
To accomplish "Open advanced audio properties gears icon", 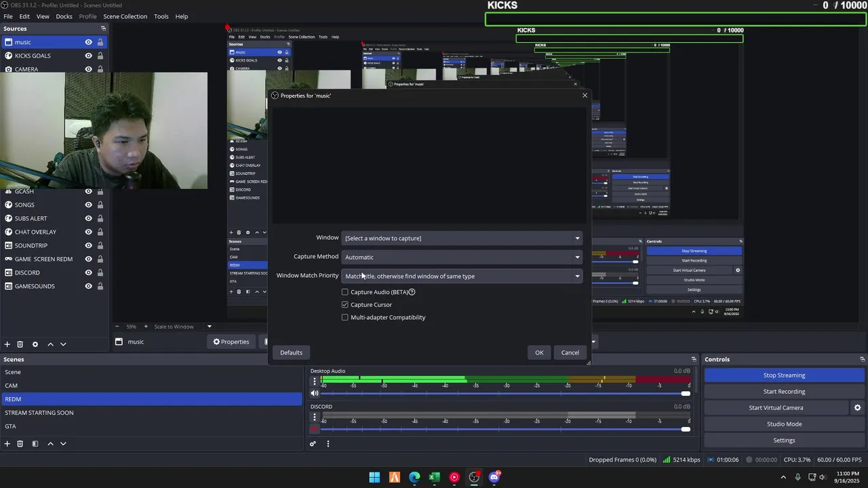I will click(313, 444).
